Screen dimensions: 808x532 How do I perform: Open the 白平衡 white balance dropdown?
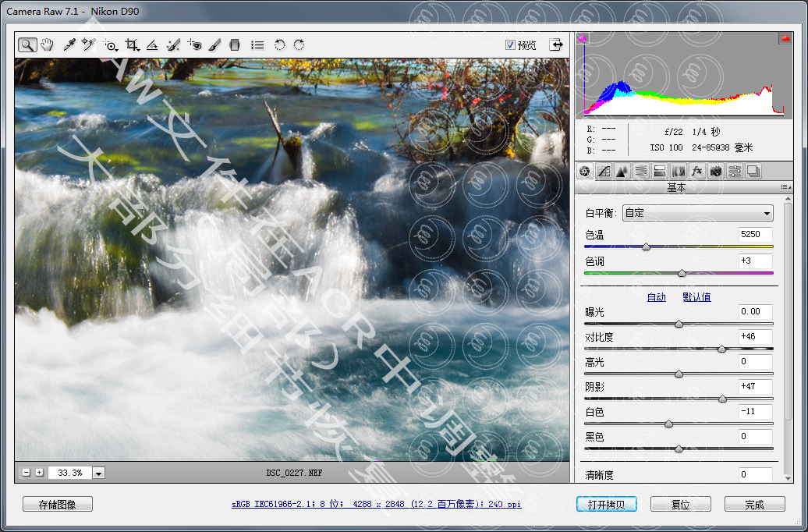tap(698, 213)
